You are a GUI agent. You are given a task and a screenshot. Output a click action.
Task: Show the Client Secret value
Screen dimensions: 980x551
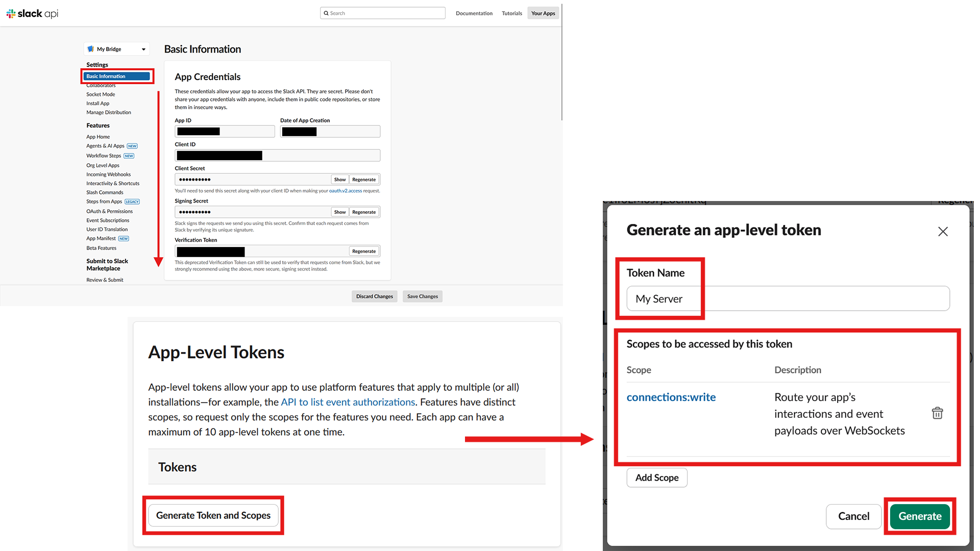(340, 180)
